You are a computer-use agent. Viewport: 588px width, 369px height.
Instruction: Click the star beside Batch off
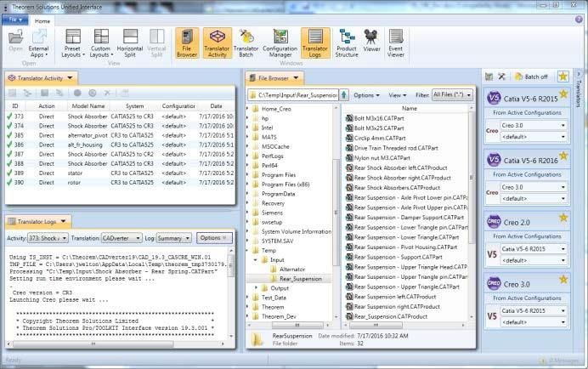click(x=563, y=77)
